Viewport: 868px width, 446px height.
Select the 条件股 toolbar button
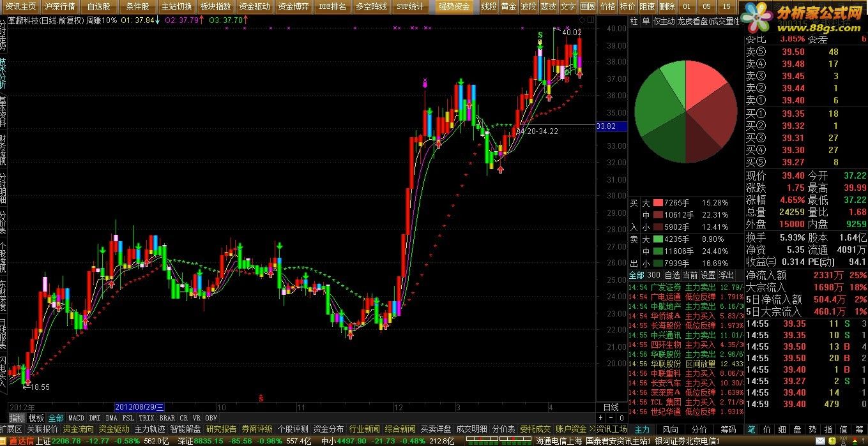(137, 6)
